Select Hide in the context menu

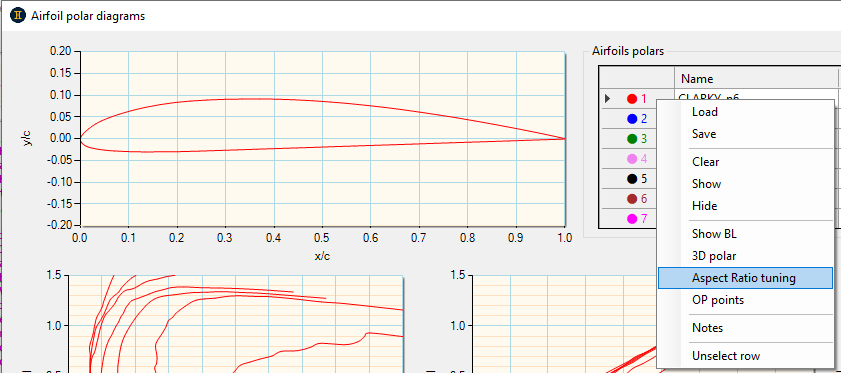click(746, 206)
